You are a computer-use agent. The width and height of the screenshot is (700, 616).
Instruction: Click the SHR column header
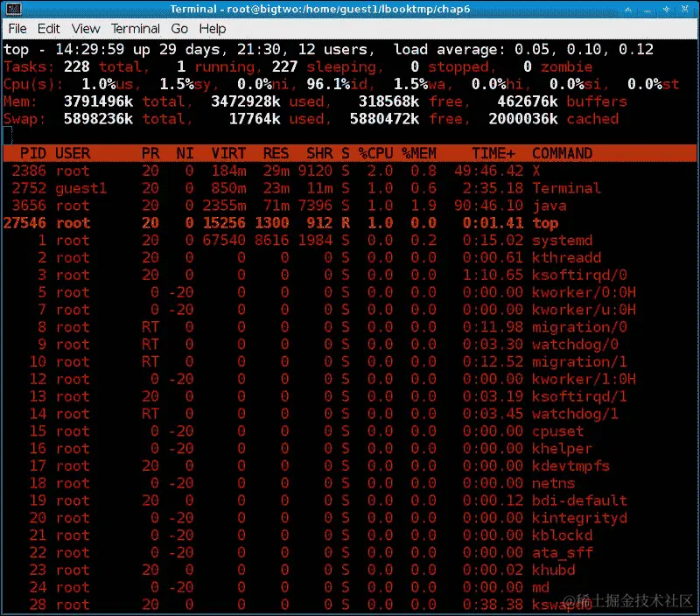319,153
